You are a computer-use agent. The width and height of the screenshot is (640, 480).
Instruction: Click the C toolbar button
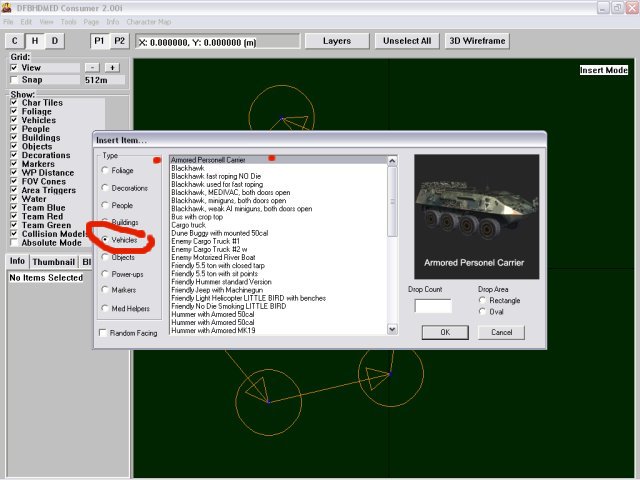pos(15,41)
